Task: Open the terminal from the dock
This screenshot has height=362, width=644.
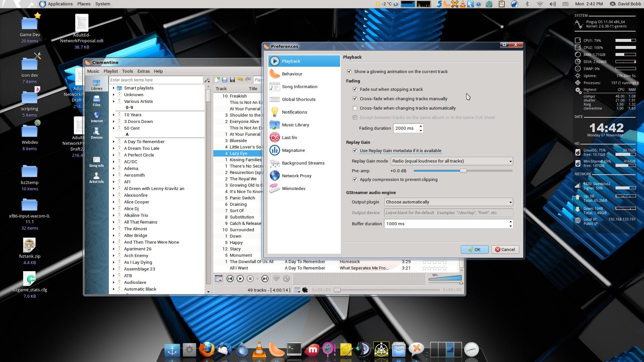Action: click(x=294, y=349)
